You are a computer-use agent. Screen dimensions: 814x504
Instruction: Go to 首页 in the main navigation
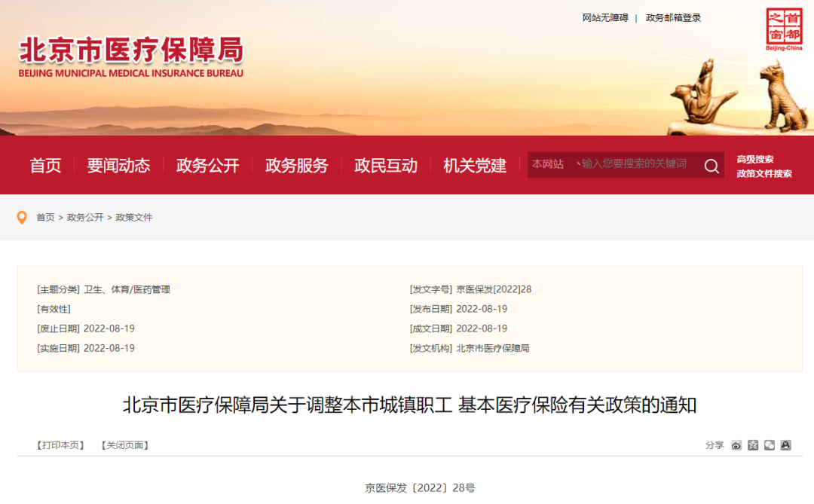coord(45,165)
